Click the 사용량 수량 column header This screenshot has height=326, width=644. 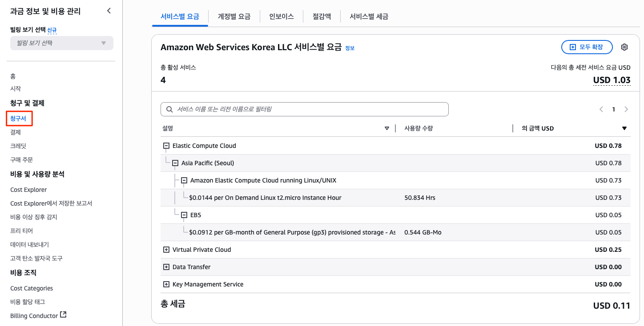(x=418, y=128)
